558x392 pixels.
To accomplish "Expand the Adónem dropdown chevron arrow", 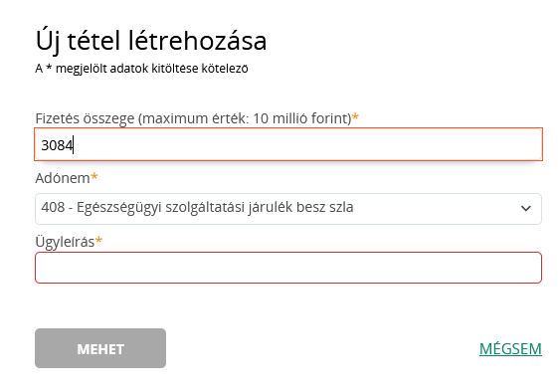I will pos(525,208).
